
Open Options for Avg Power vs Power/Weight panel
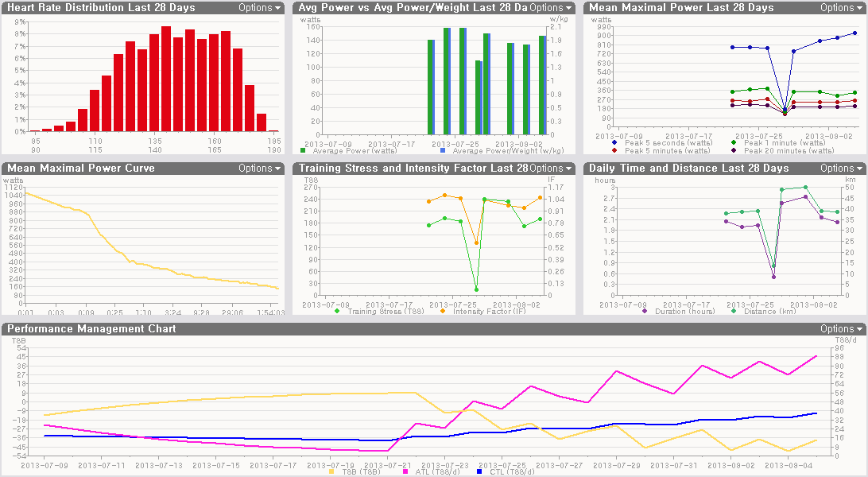[x=551, y=8]
